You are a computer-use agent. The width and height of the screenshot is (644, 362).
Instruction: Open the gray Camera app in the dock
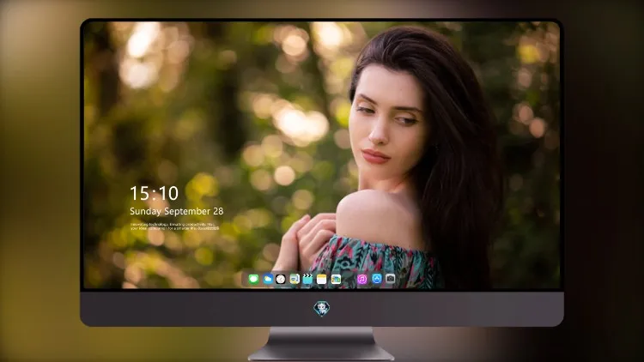pos(390,279)
